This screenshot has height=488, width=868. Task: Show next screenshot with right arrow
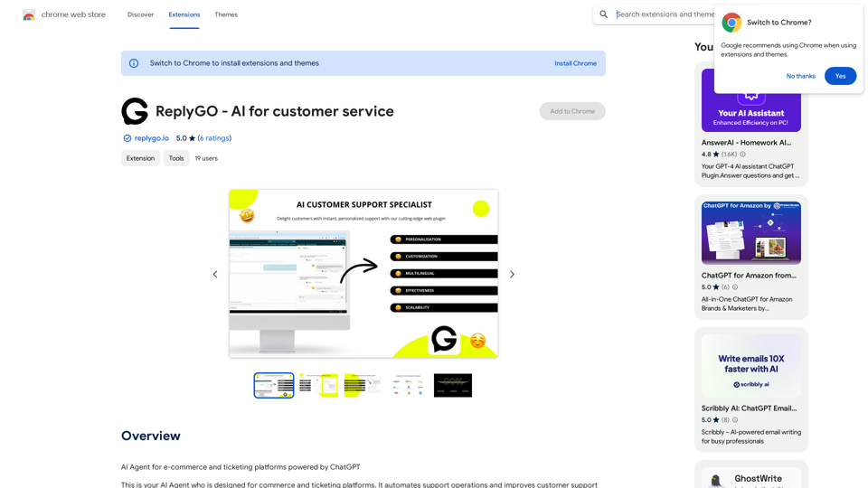click(512, 275)
